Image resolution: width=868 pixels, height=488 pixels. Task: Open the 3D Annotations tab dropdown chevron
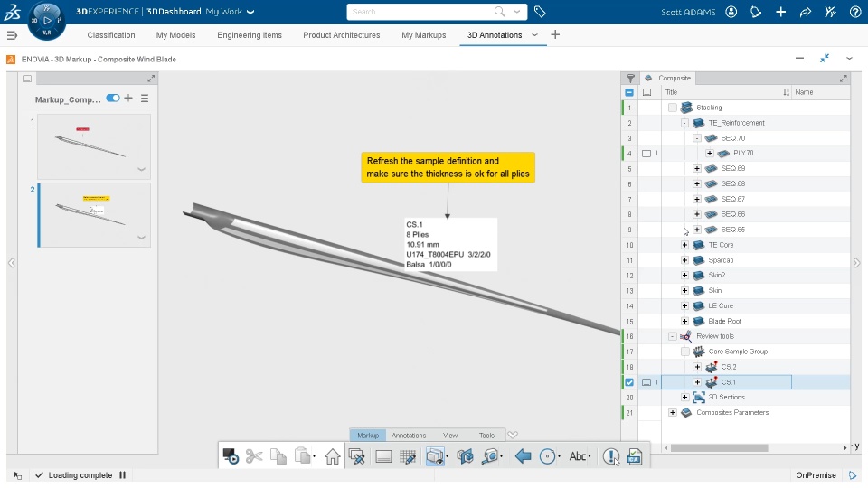[x=534, y=35]
